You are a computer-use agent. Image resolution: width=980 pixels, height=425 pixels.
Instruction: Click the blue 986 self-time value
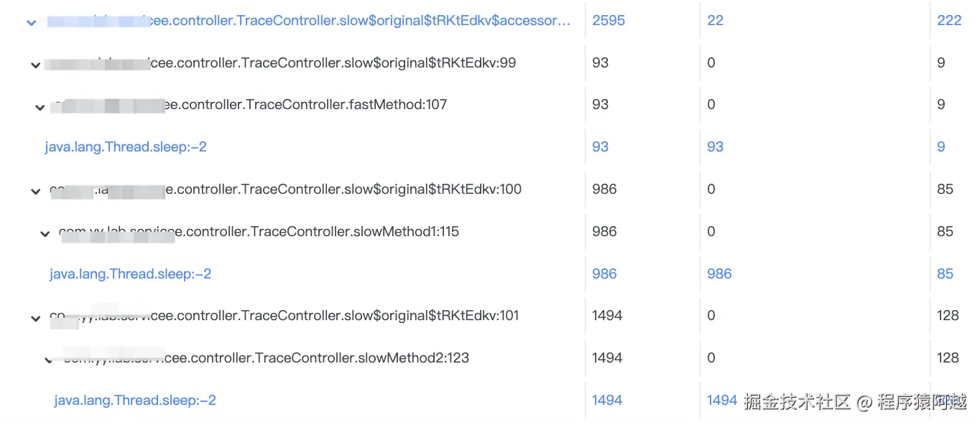(719, 274)
